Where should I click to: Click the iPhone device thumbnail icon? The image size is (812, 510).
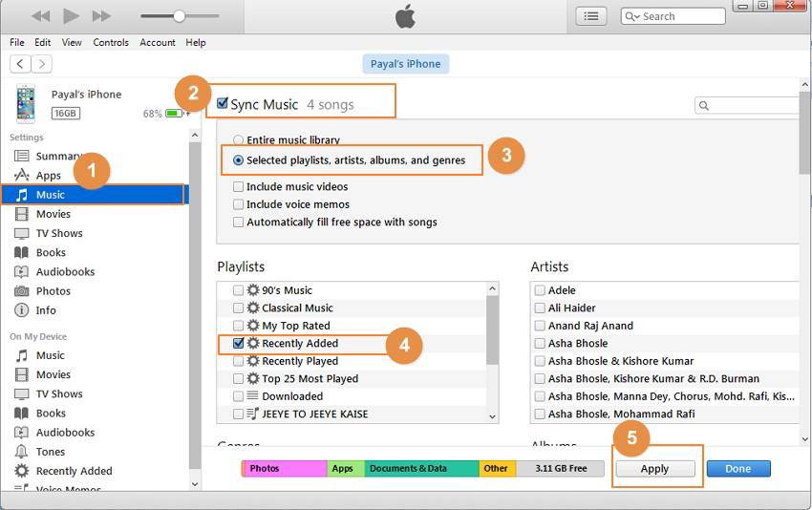[x=25, y=103]
